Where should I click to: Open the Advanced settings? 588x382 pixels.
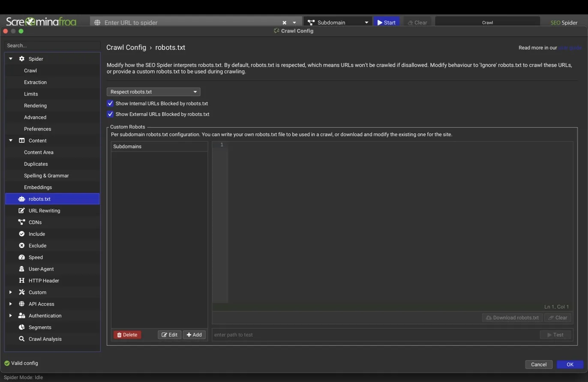pos(35,117)
